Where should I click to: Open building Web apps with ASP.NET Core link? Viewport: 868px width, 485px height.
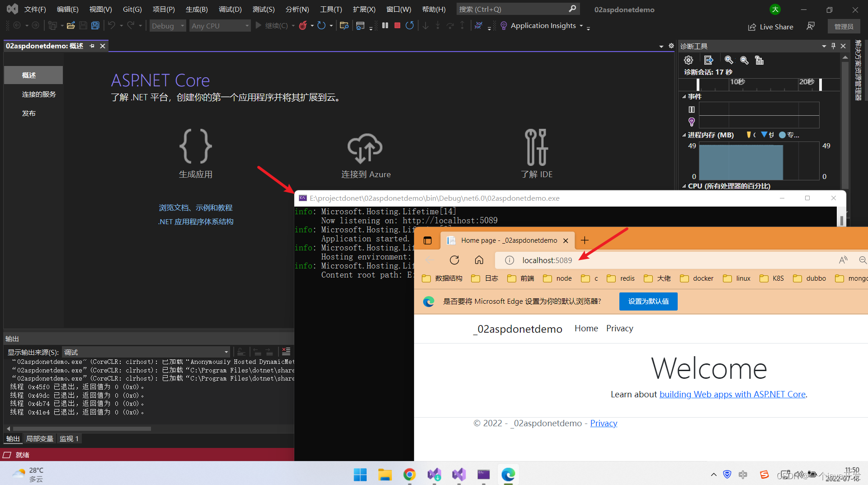point(732,394)
